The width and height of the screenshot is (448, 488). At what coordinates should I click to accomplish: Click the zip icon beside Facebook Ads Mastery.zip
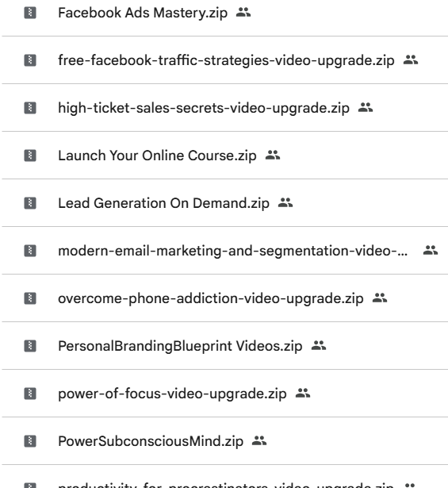[x=30, y=13]
